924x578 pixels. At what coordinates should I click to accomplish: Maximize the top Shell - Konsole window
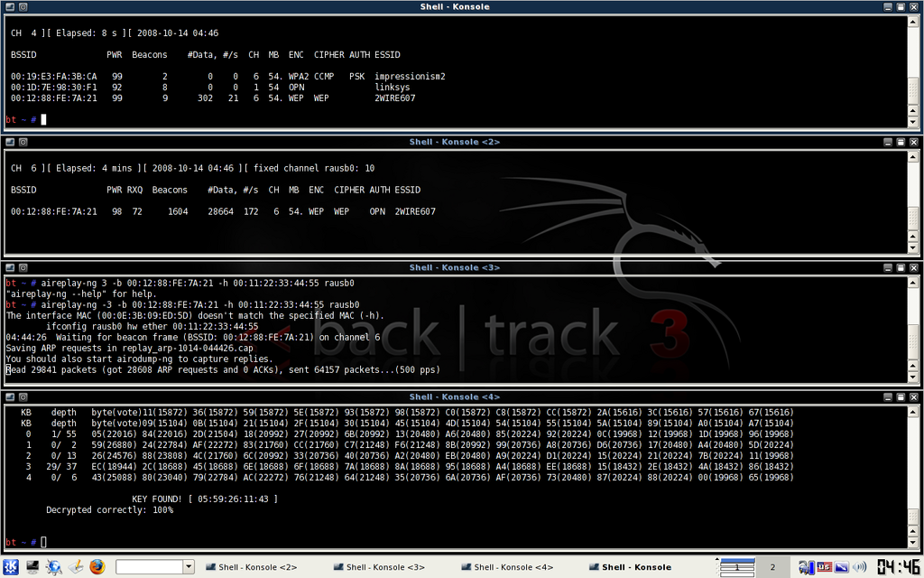coord(901,7)
